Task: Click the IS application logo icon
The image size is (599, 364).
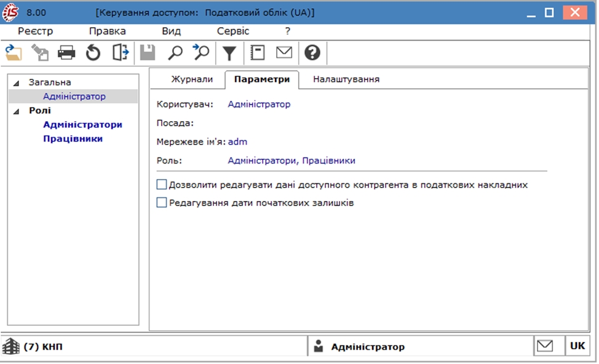Action: pos(10,12)
